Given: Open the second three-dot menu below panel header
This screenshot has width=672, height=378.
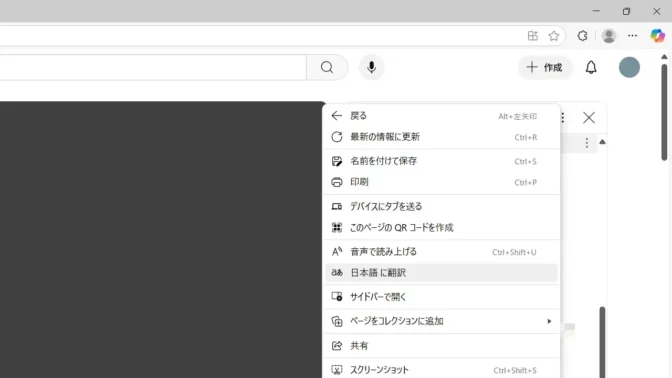Looking at the screenshot, I should click(587, 143).
